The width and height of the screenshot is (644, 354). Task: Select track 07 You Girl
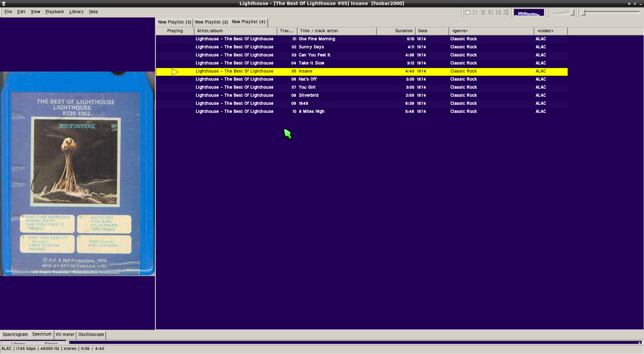coord(362,87)
